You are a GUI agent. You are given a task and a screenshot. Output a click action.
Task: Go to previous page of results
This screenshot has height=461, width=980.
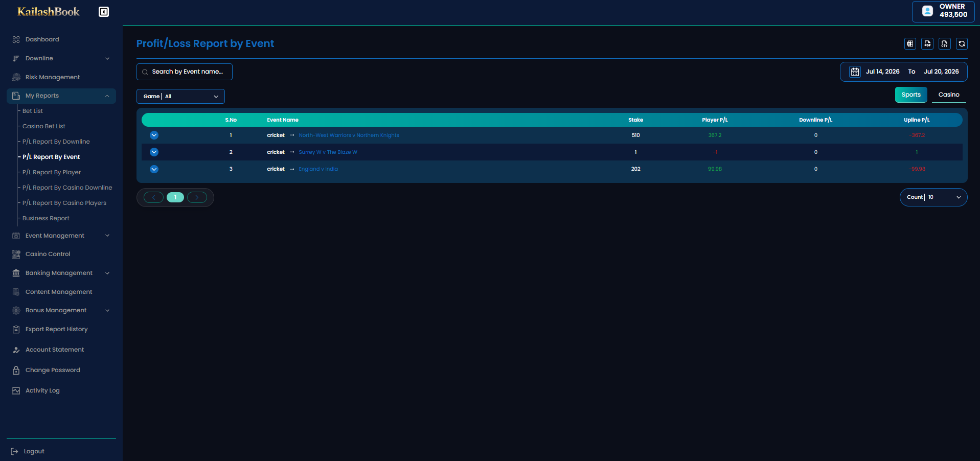tap(153, 197)
